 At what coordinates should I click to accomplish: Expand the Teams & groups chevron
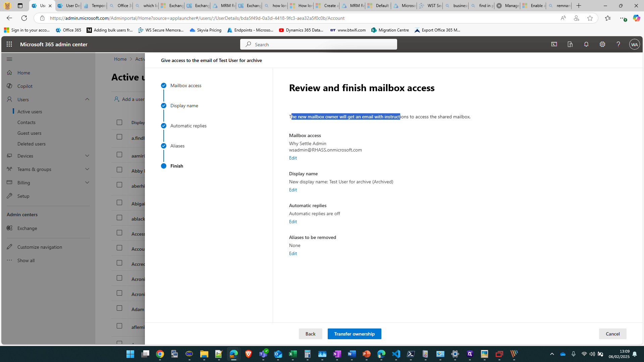pyautogui.click(x=87, y=169)
